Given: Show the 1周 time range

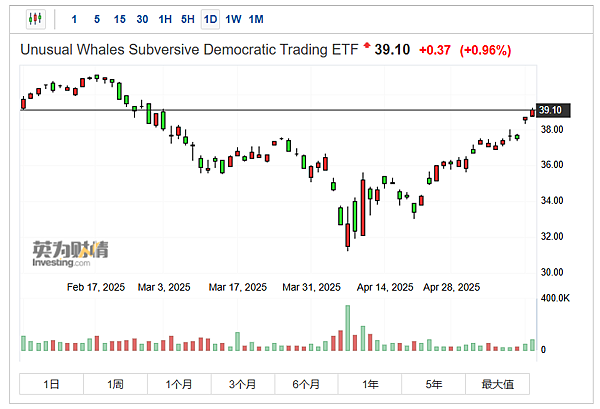Looking at the screenshot, I should [x=115, y=384].
